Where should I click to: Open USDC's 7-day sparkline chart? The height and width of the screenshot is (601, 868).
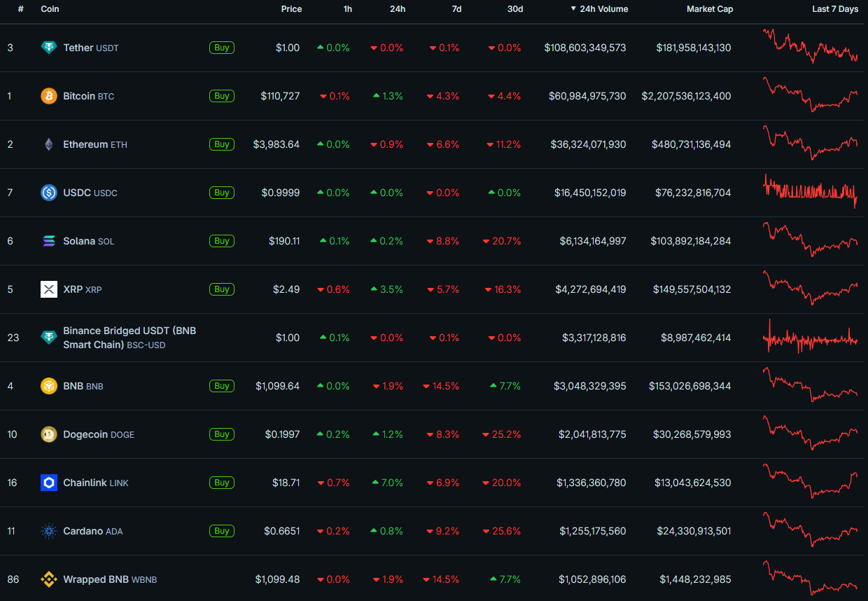pyautogui.click(x=811, y=191)
